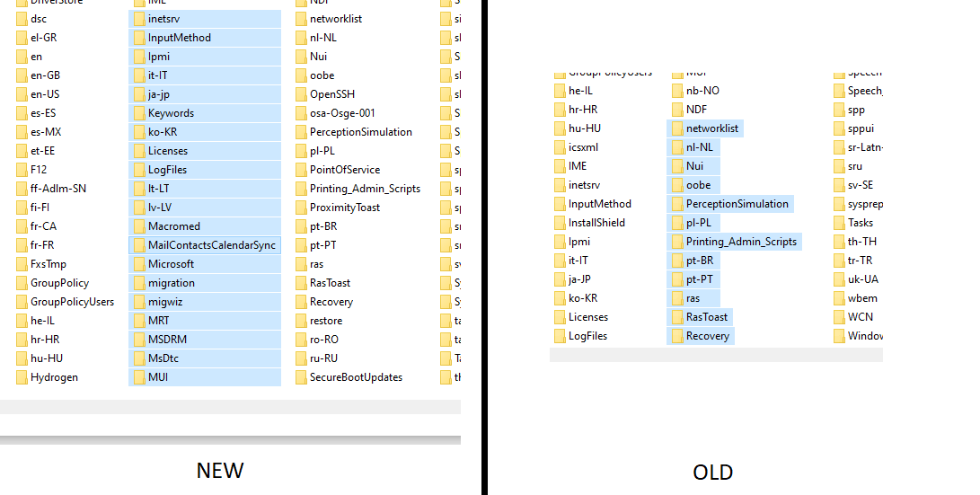Click the el-GR folder icon

coord(22,38)
